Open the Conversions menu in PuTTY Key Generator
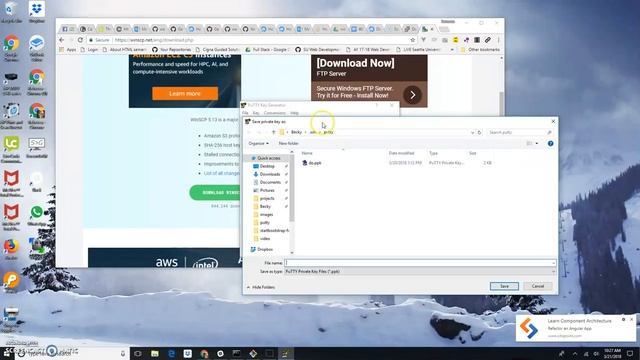Screen dimensions: 640x360 [275, 113]
